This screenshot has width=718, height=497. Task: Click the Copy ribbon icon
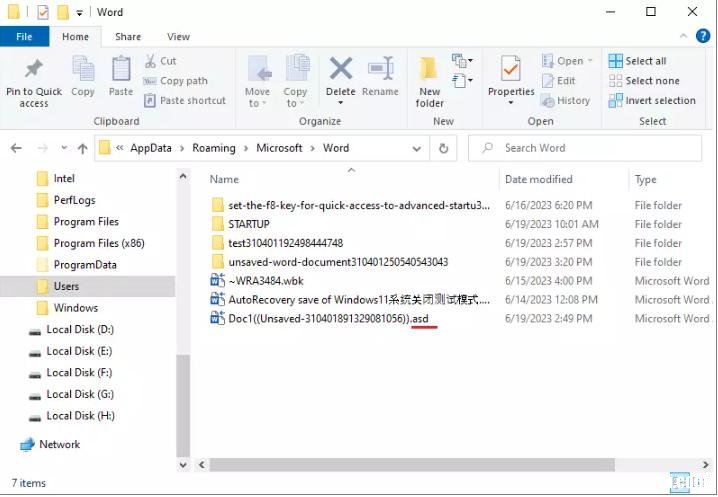point(83,69)
